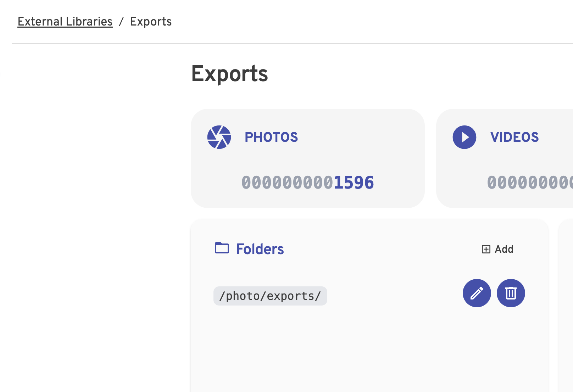The width and height of the screenshot is (573, 392).
Task: Click the plus icon beside Add
Action: click(x=486, y=249)
